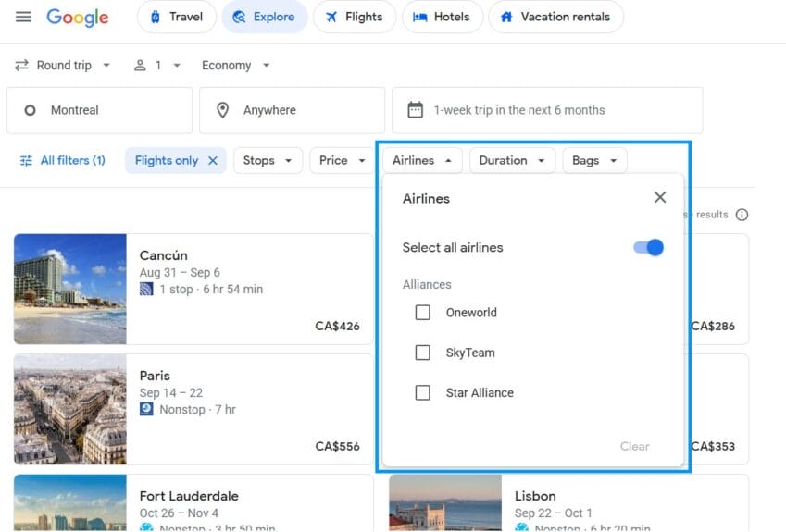The width and height of the screenshot is (786, 532).
Task: Open the Round trip type dropdown
Action: point(63,66)
